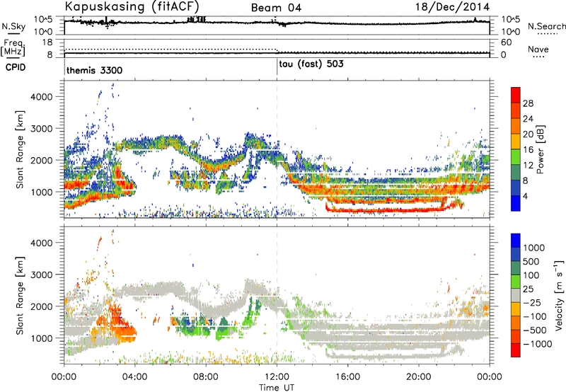Click the 'CPID' row label
Screen dimensions: 566x392
(16, 67)
